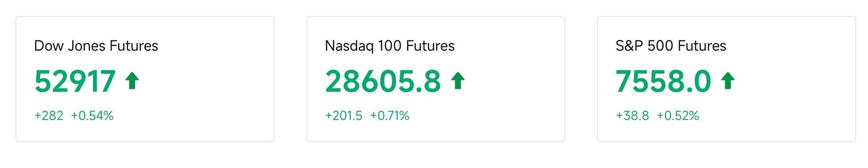
Task: Click the +0.52% S&P percentage change
Action: [x=678, y=116]
